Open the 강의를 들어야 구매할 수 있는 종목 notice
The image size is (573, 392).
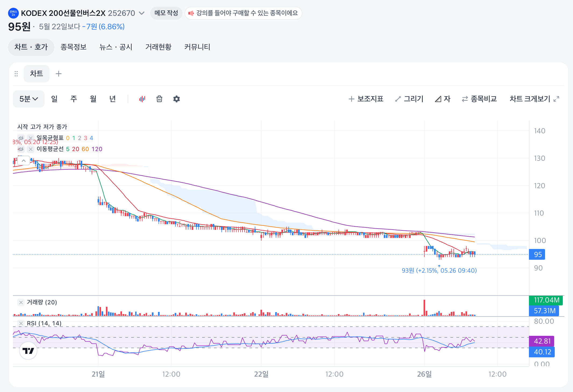coord(243,13)
